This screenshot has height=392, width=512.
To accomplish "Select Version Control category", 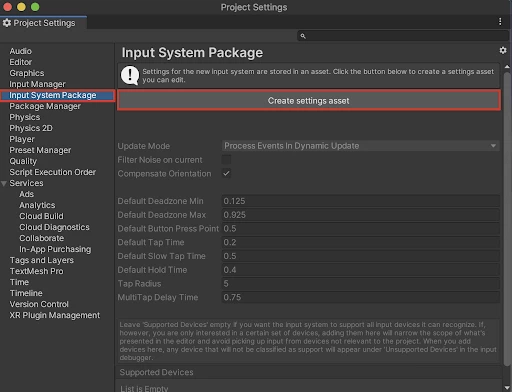I will [x=39, y=304].
